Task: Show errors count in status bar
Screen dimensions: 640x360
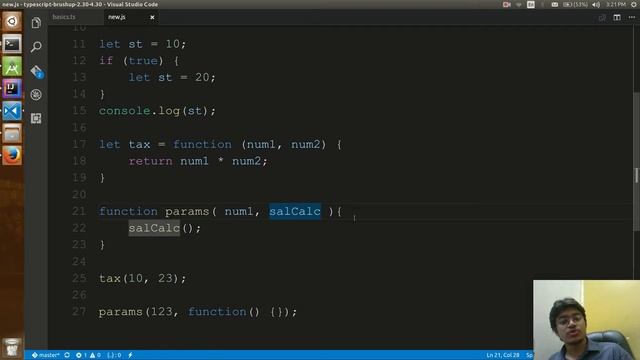Action: [x=81, y=355]
